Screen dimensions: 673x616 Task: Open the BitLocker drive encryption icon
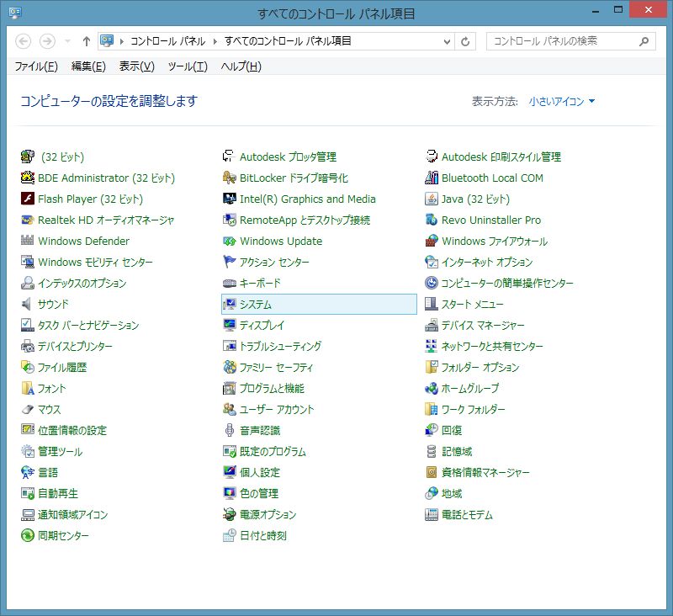[x=230, y=178]
